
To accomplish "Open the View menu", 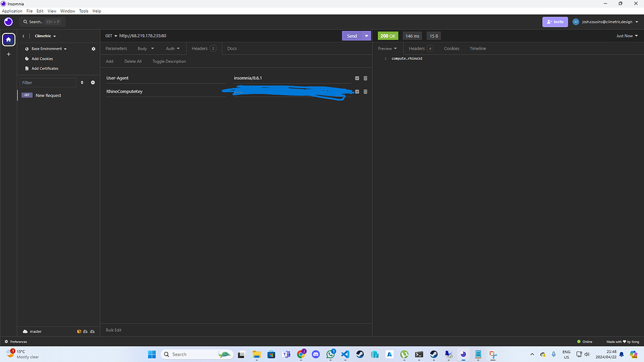I will (x=52, y=11).
